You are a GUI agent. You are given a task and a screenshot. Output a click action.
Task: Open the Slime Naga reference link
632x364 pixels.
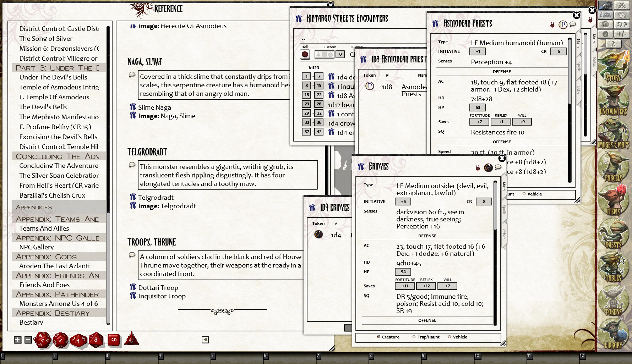[x=154, y=107]
